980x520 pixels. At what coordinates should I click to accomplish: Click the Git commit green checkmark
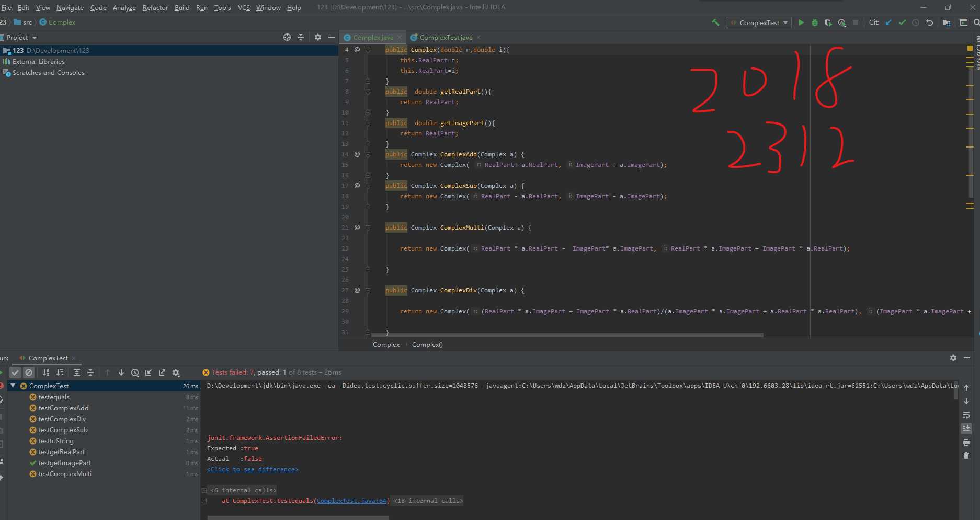tap(902, 22)
